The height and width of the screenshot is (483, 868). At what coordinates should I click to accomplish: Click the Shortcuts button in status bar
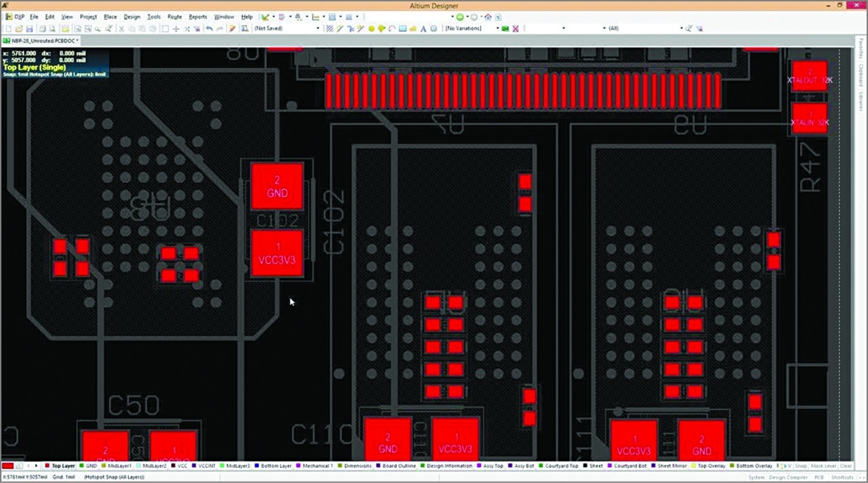point(842,477)
